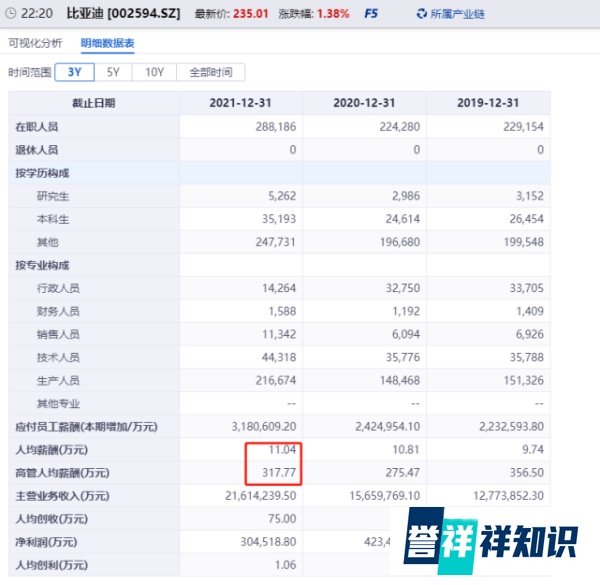Click the 按专业构成 section row

[x=279, y=265]
